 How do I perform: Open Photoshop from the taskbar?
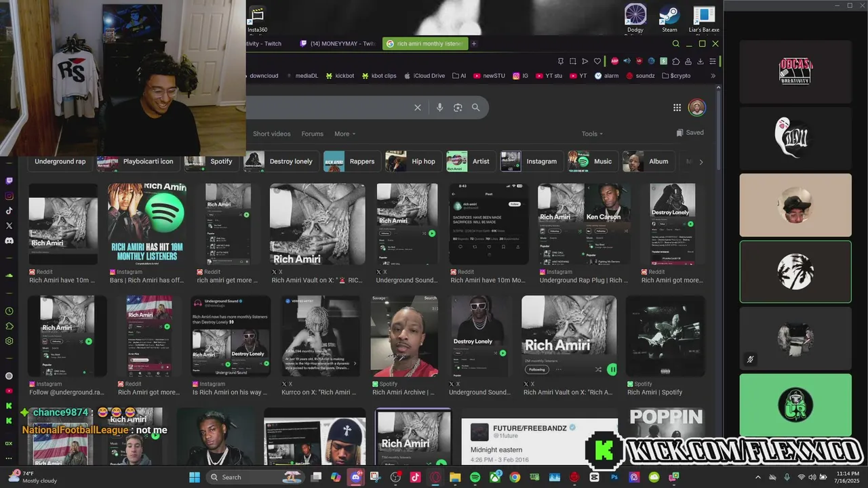click(614, 477)
